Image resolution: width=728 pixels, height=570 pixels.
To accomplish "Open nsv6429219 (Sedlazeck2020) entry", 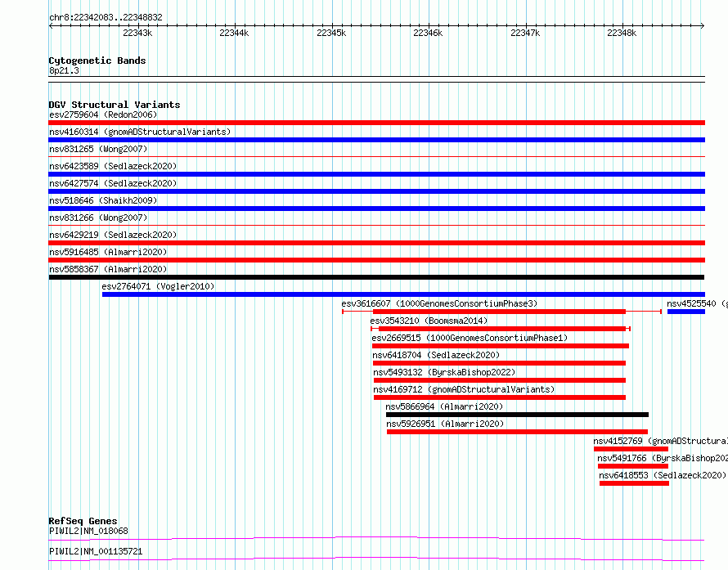I will coord(113,235).
